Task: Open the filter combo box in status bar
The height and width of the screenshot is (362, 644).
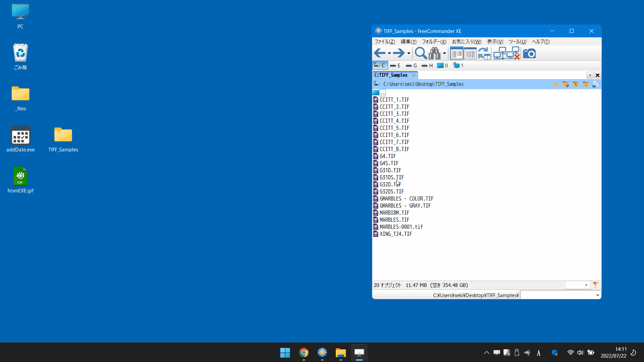Action: click(586, 285)
